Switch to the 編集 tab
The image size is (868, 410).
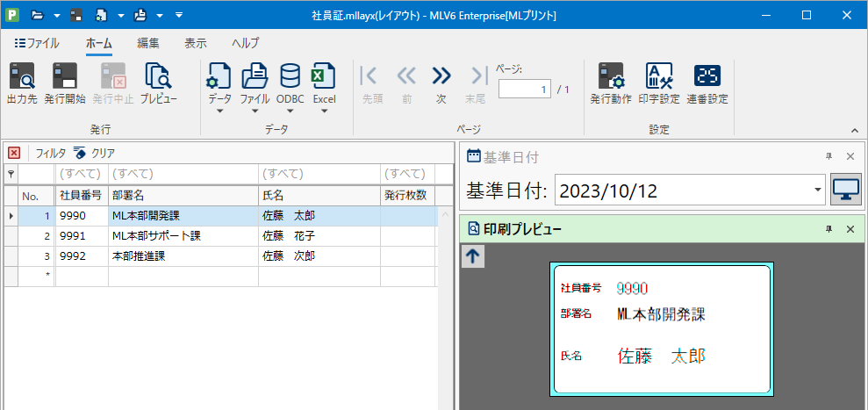tap(148, 43)
